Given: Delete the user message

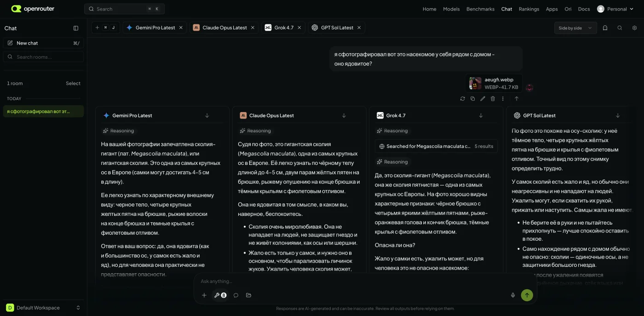Looking at the screenshot, I should point(493,99).
